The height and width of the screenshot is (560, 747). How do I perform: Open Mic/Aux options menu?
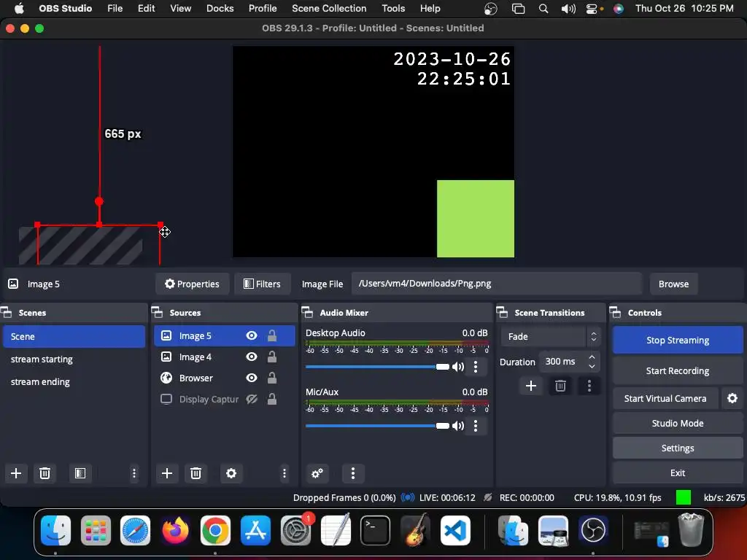(x=476, y=426)
